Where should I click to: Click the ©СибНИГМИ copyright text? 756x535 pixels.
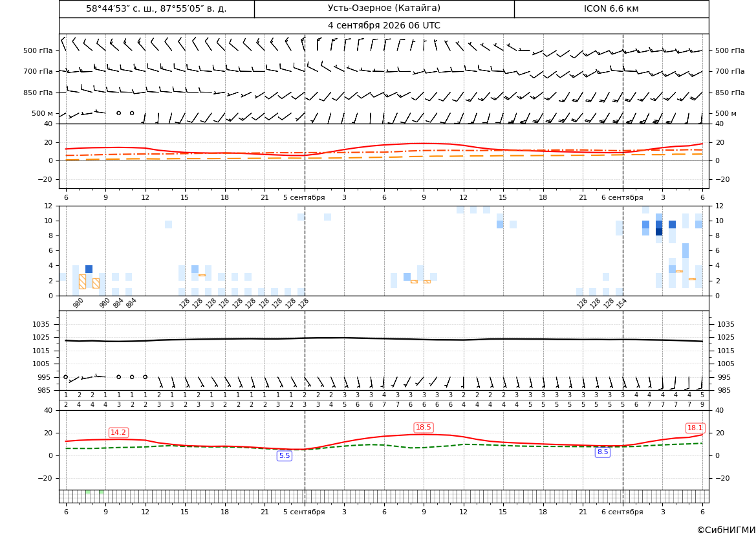726,530
